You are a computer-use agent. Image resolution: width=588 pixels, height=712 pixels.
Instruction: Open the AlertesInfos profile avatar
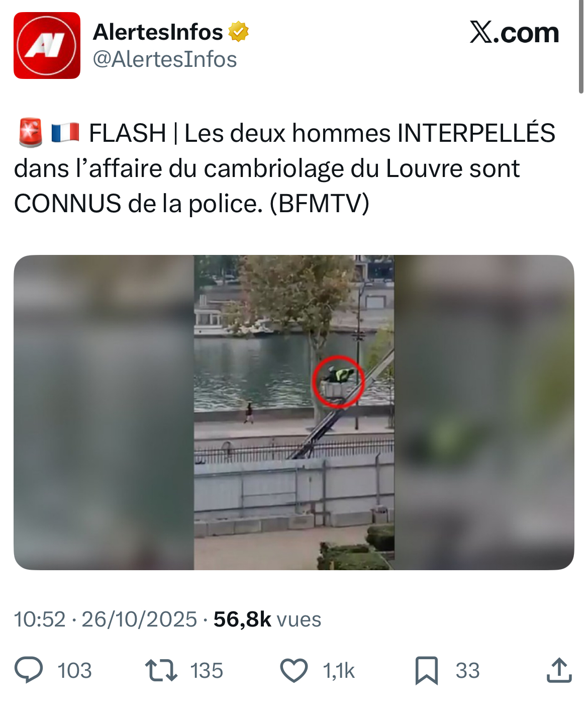pyautogui.click(x=47, y=45)
